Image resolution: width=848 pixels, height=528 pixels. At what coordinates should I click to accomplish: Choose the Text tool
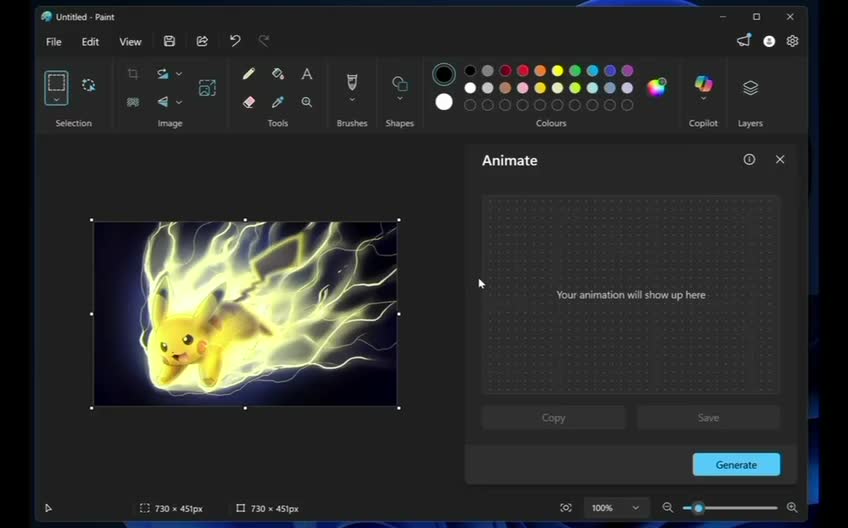point(307,74)
